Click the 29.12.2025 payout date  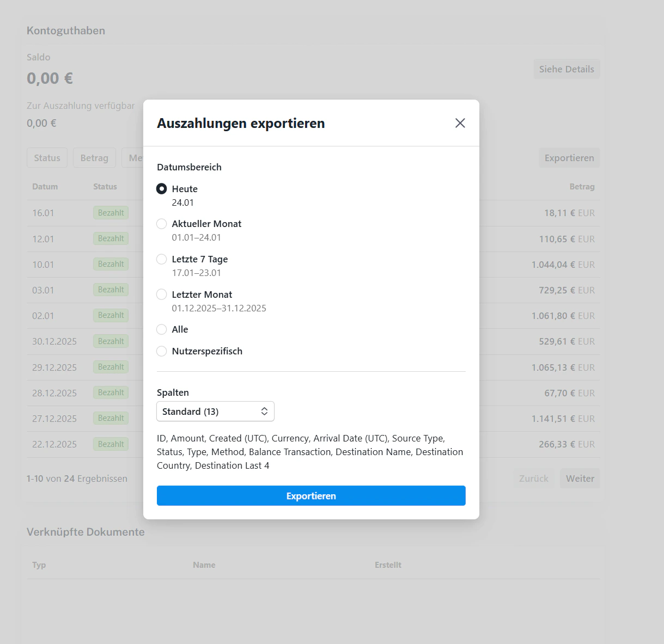click(54, 367)
